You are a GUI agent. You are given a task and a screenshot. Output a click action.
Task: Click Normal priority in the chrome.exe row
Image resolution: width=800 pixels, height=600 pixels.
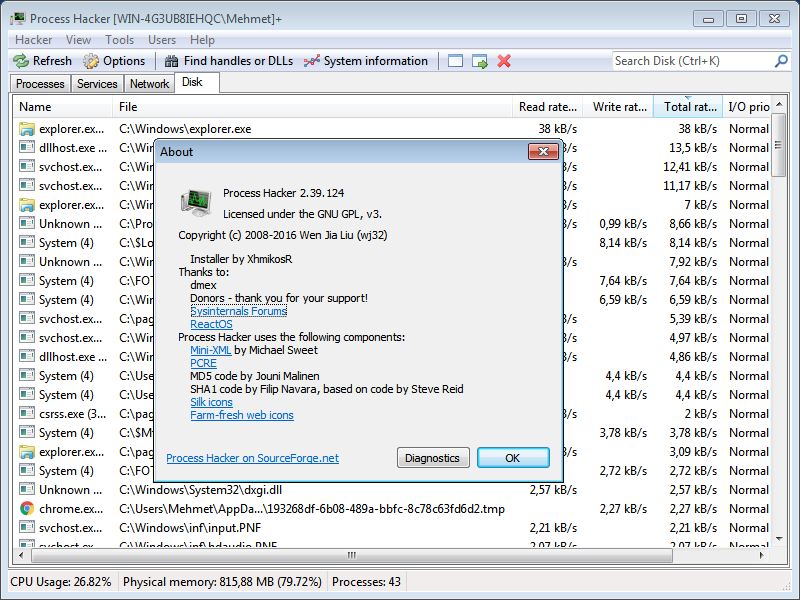(x=748, y=509)
